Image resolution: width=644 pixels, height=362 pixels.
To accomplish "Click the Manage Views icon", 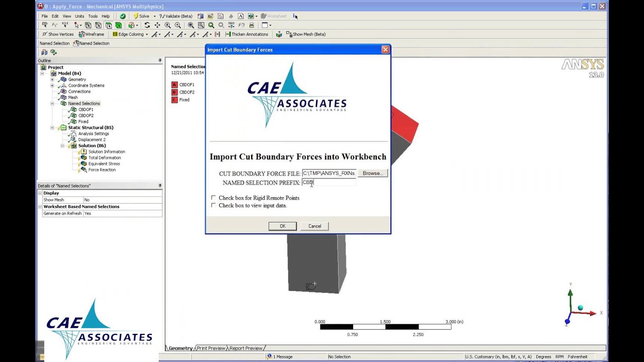I will point(252,25).
